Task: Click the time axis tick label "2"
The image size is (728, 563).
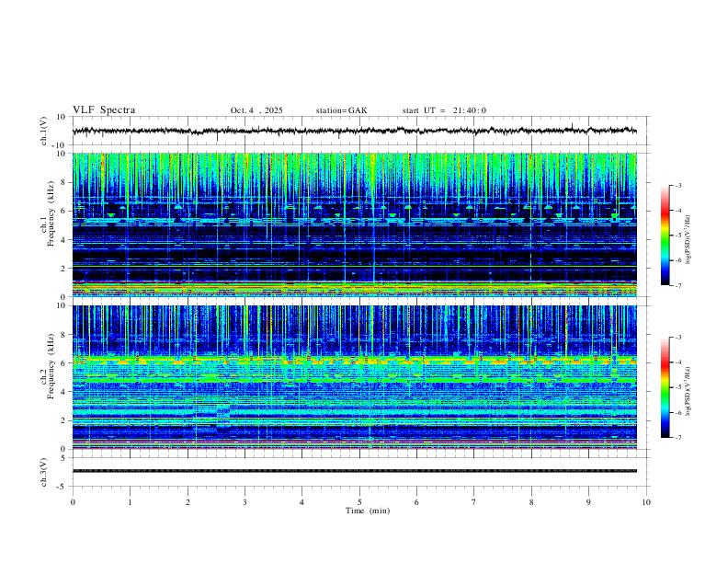Action: (188, 502)
